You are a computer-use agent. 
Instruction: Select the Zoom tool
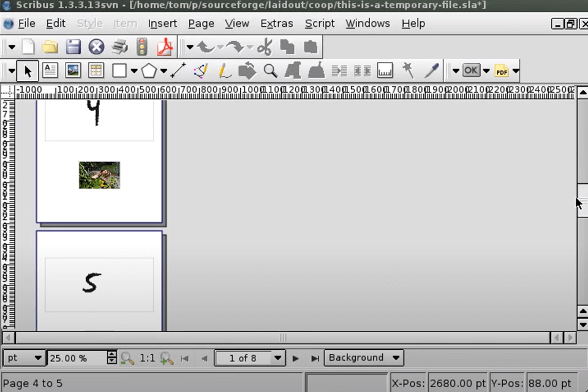pos(270,70)
